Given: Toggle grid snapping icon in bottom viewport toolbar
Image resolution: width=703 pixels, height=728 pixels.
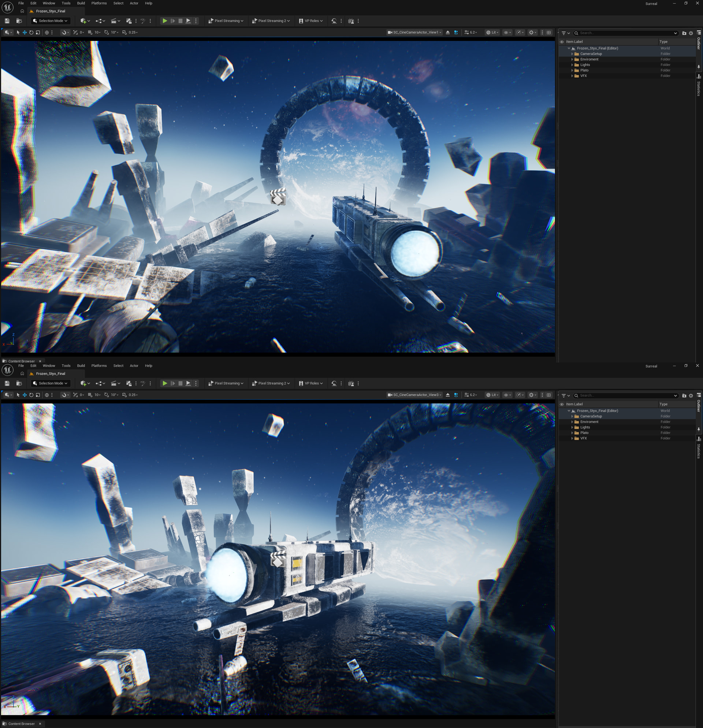Looking at the screenshot, I should tap(90, 395).
